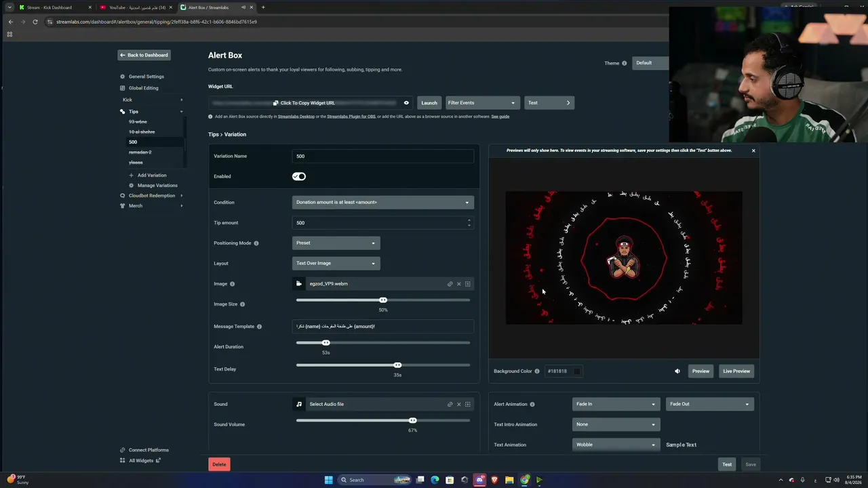This screenshot has width=868, height=488.
Task: Open File Explorer from the taskbar
Action: coord(509,480)
